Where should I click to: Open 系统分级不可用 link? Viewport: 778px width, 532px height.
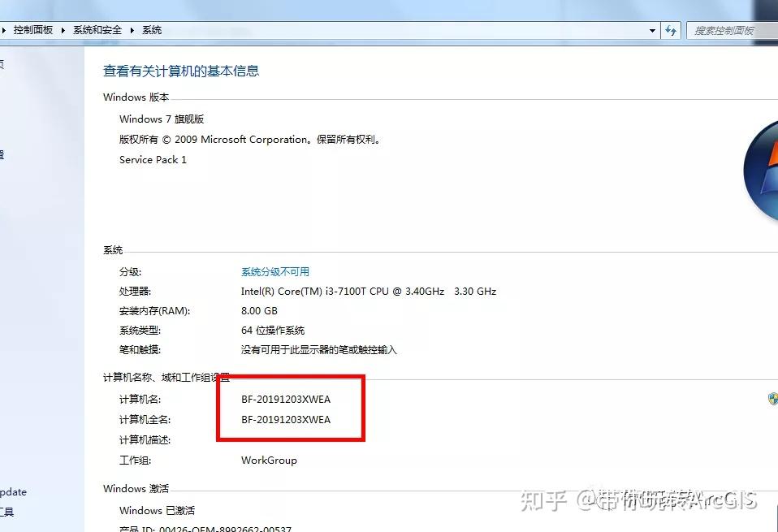pos(274,271)
